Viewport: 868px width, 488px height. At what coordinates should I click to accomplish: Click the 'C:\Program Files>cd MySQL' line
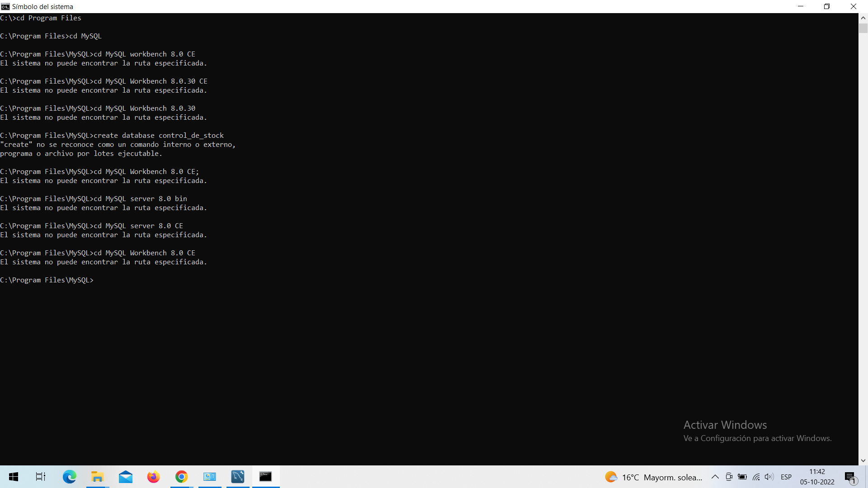click(x=51, y=36)
